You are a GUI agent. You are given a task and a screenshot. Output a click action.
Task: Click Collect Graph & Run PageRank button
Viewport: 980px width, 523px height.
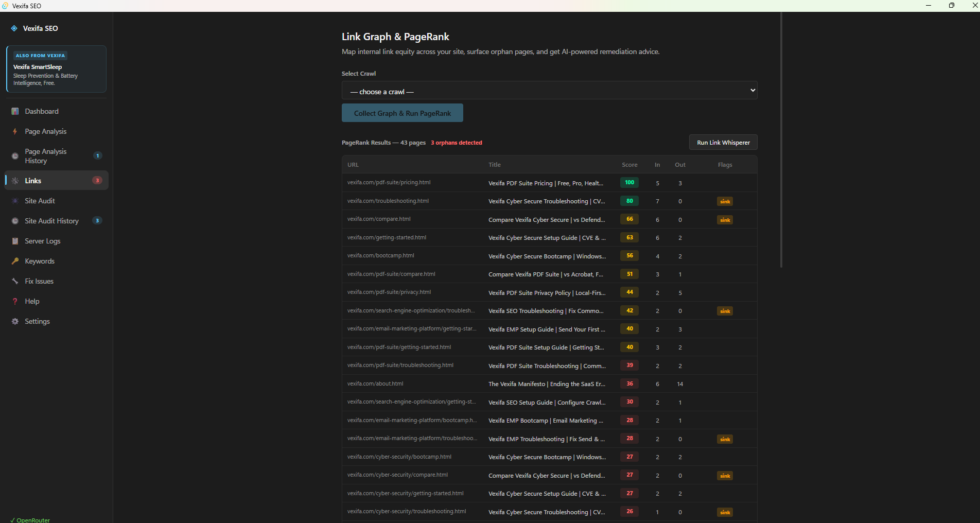coord(402,113)
